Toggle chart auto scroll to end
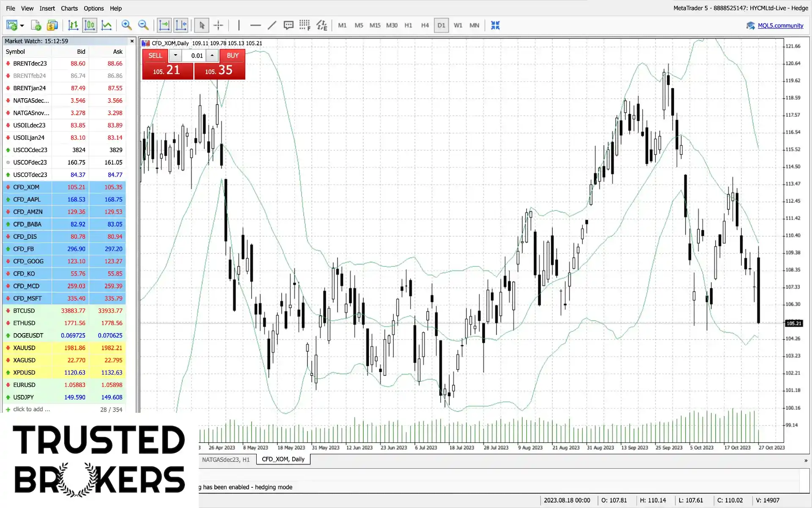812x508 pixels. click(164, 25)
